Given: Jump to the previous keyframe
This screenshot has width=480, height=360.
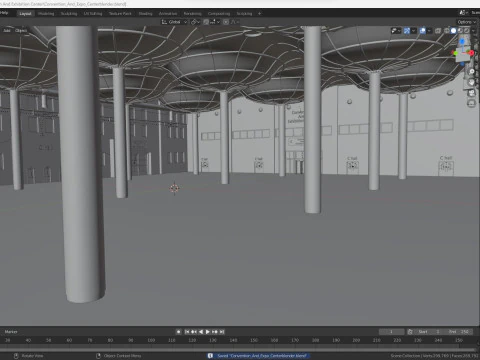Looking at the screenshot, I should tap(194, 332).
